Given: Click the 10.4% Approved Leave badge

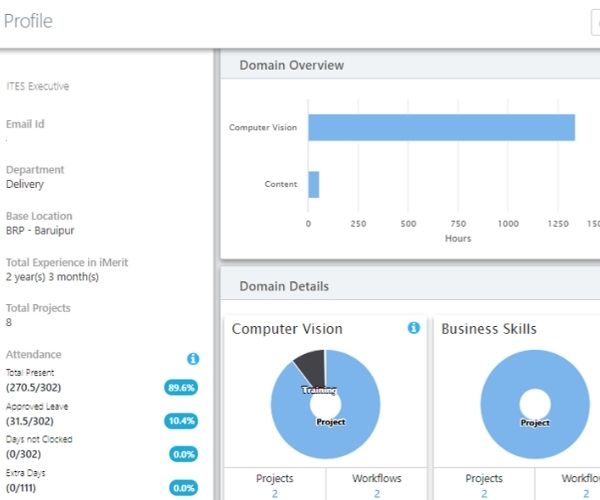Looking at the screenshot, I should click(x=181, y=421).
